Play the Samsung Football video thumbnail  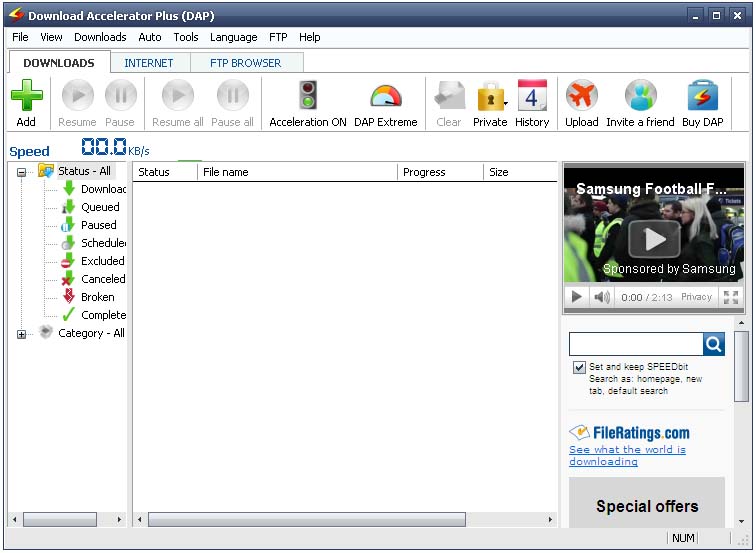[654, 239]
